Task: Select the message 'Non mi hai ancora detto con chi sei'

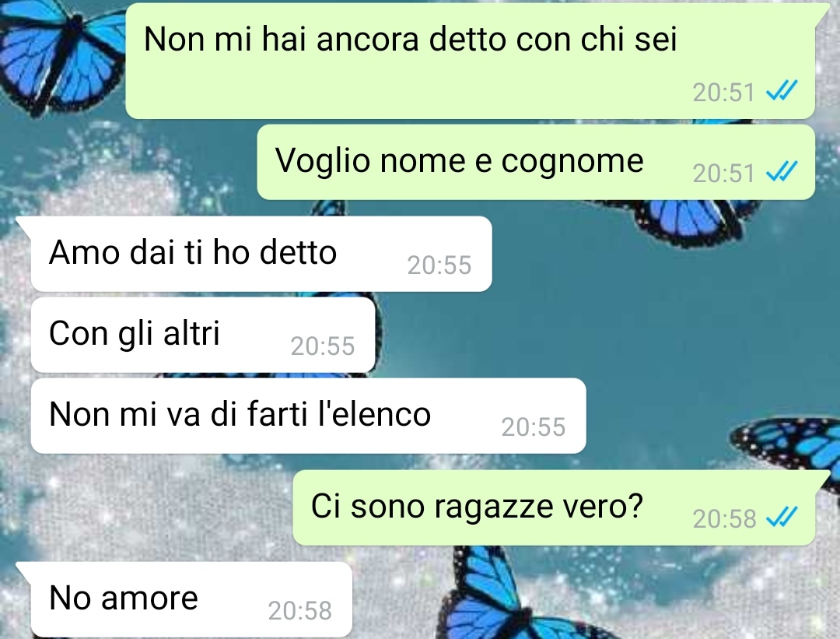Action: [471, 61]
